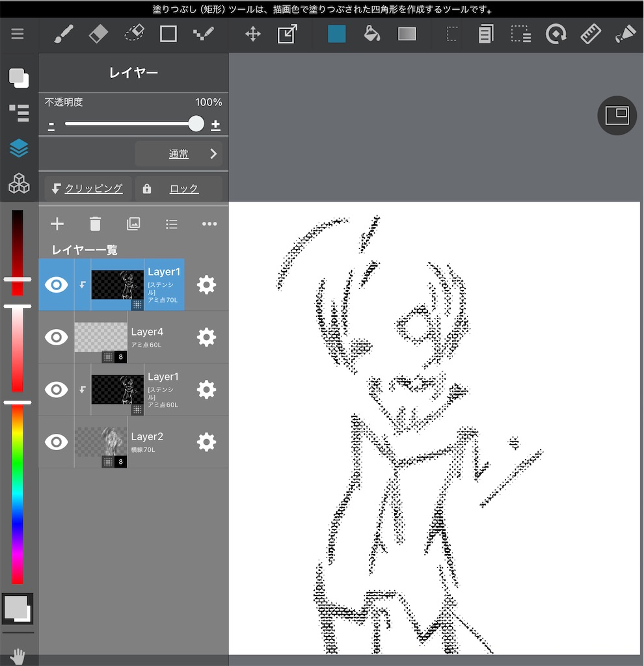Open the transform tool
Viewport: 644px width, 666px height.
(288, 34)
